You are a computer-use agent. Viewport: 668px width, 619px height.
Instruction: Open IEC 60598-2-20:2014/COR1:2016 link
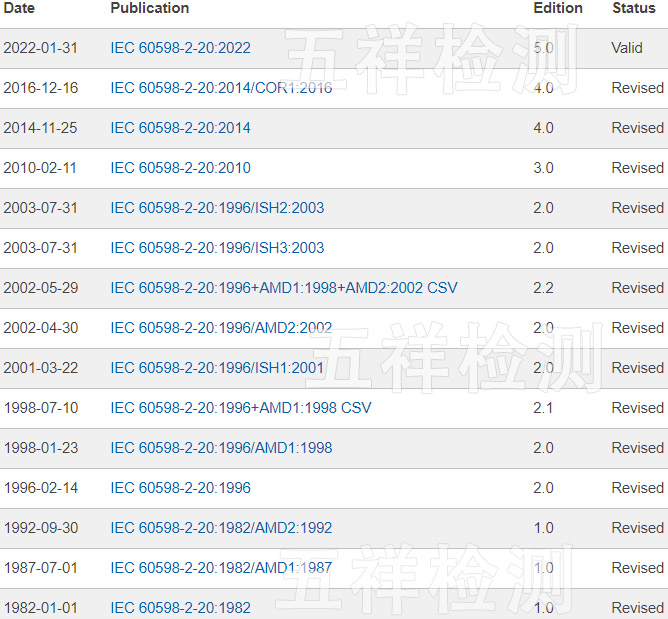coord(221,88)
